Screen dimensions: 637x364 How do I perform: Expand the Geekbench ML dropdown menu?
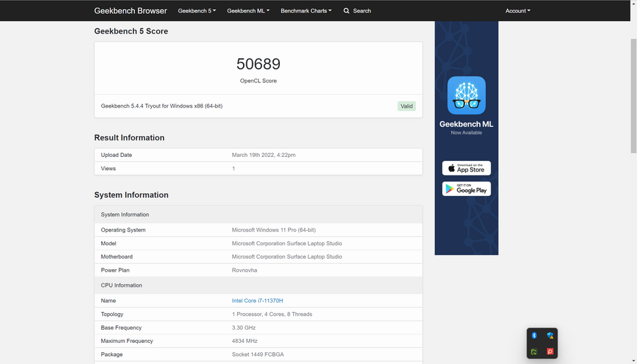click(248, 11)
